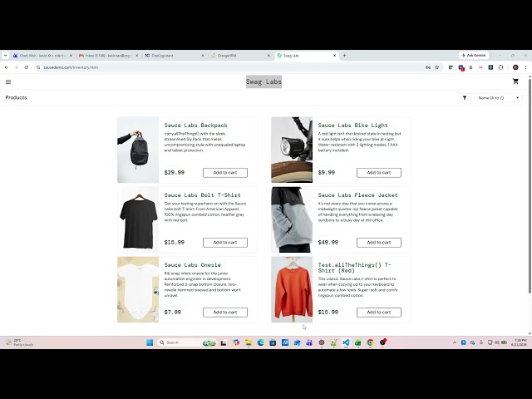Show hidden system tray icons

[455, 342]
